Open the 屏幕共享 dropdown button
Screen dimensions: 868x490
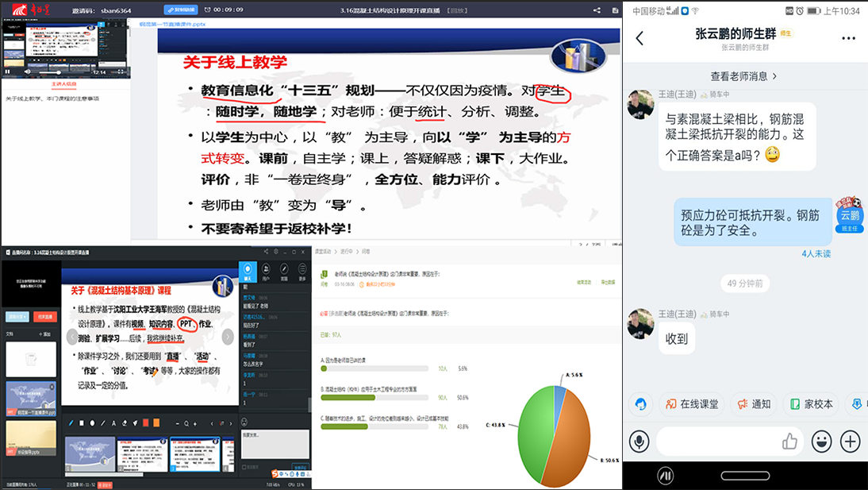pyautogui.click(x=18, y=316)
